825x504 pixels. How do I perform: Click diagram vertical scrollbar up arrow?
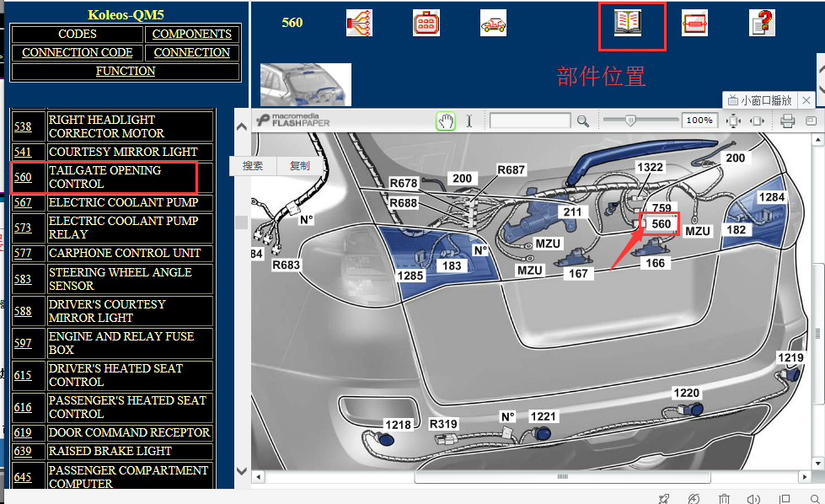[817, 140]
